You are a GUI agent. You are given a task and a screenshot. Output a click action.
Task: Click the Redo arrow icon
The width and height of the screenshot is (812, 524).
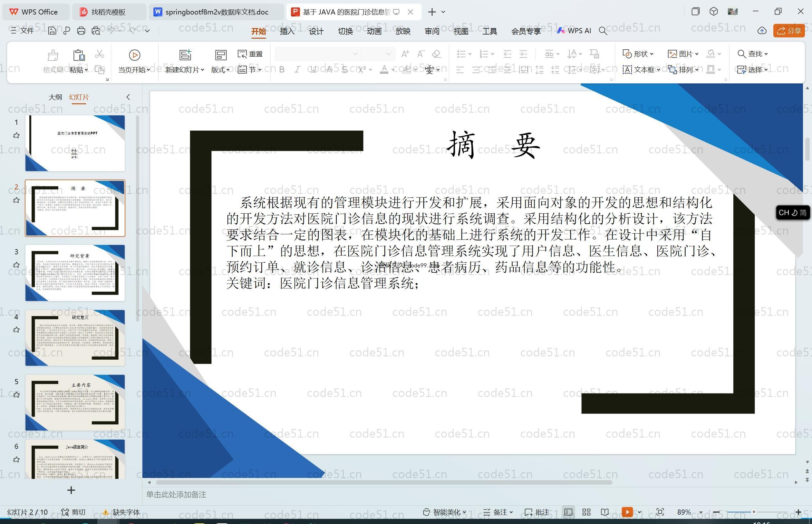click(132, 30)
